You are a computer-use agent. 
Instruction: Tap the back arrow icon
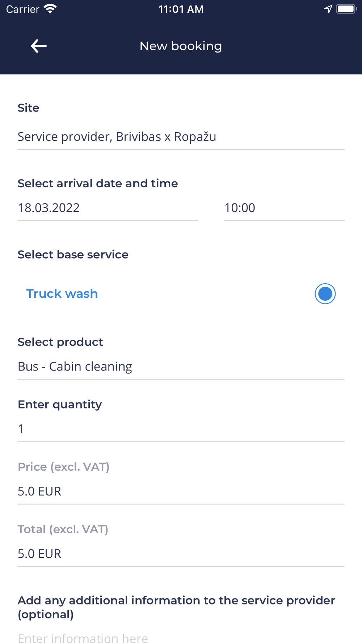click(x=39, y=46)
